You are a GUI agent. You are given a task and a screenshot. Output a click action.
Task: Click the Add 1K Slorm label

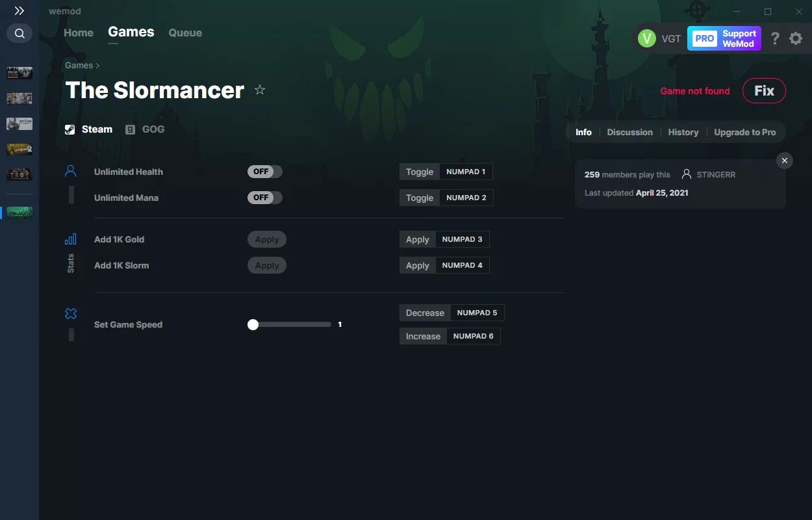[x=121, y=265]
